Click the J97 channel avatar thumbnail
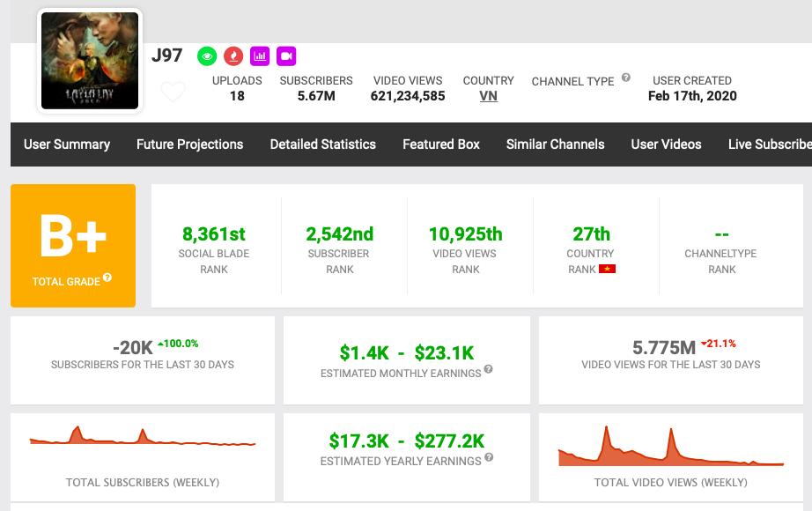This screenshot has height=511, width=812. click(90, 61)
